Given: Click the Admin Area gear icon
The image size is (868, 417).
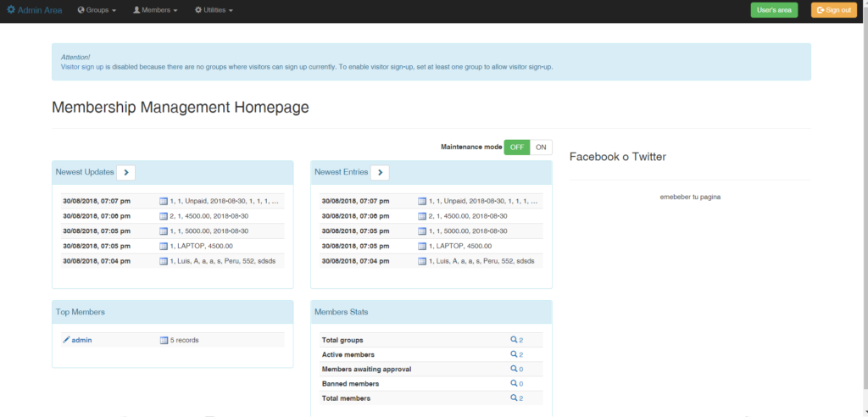Looking at the screenshot, I should [x=11, y=10].
